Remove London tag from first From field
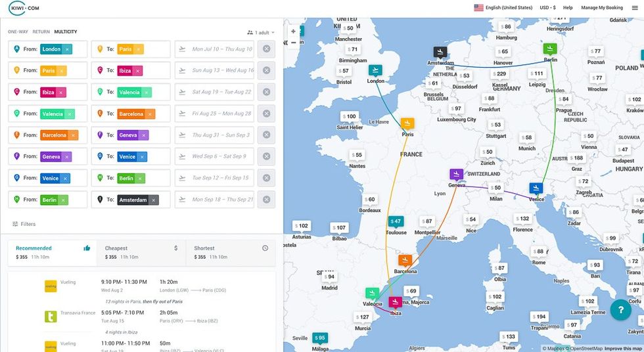644x352 pixels. (67, 49)
